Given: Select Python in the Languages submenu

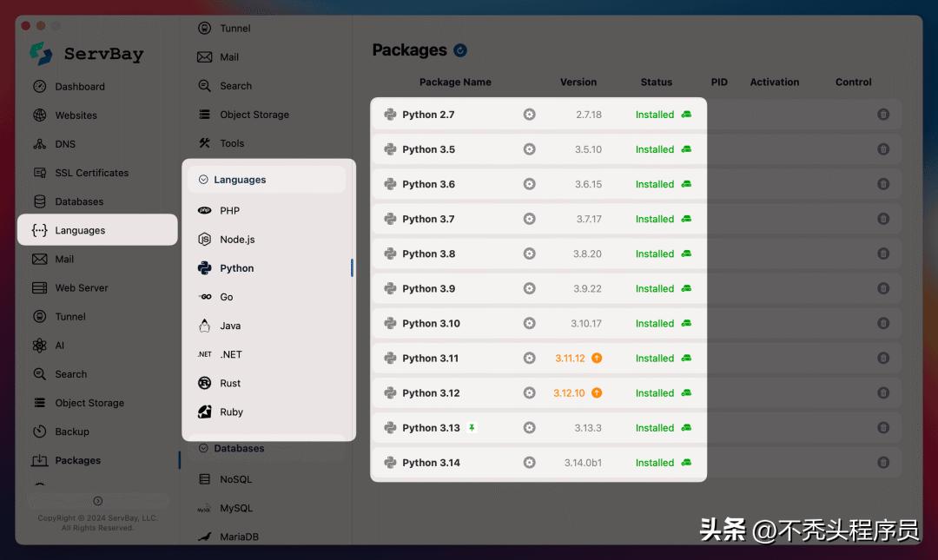Looking at the screenshot, I should click(x=236, y=267).
